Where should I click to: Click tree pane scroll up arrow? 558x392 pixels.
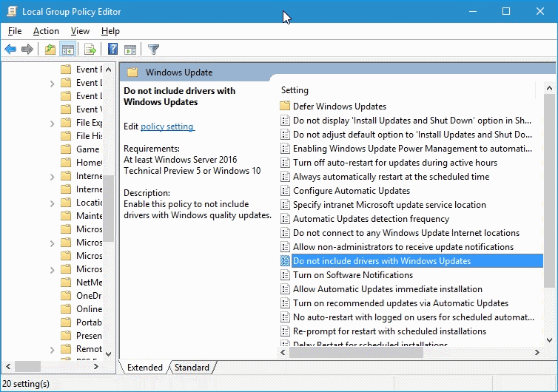109,70
